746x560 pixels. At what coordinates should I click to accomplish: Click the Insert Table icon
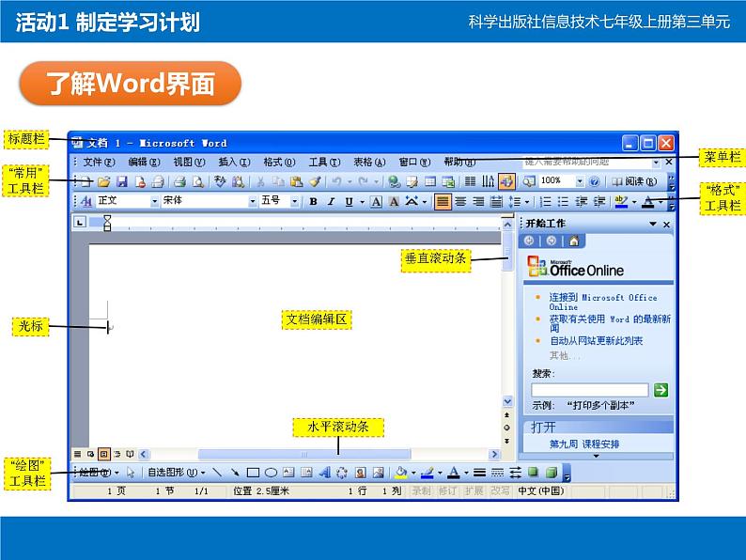click(x=430, y=181)
